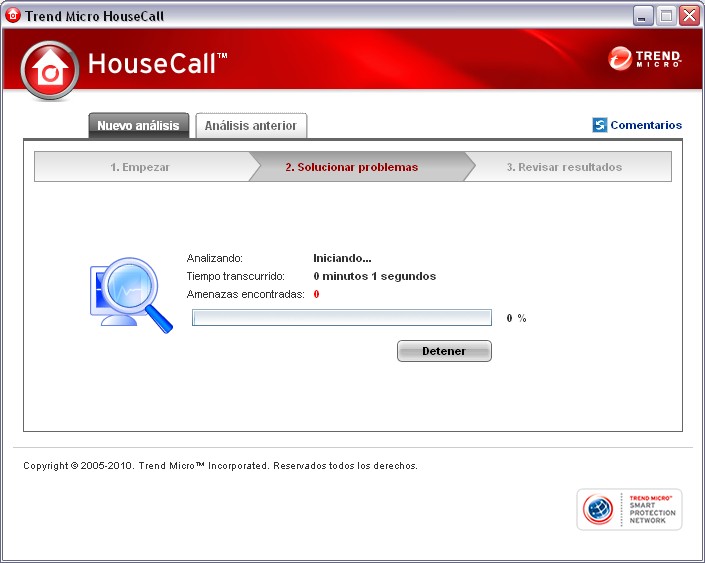Click '0 minutos 1 segundos' elapsed time
Viewport: 705px width, 563px height.
click(375, 276)
